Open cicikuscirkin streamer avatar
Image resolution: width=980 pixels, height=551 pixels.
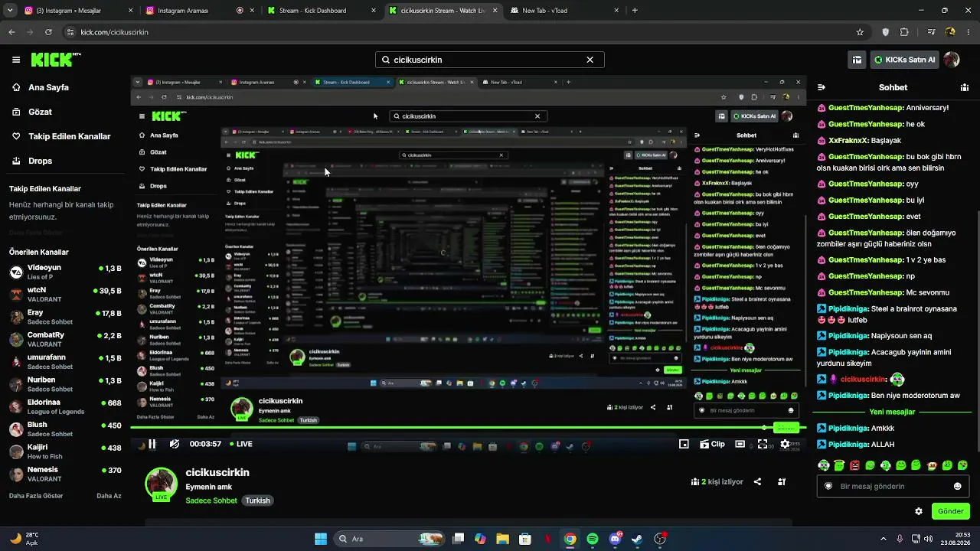click(x=161, y=484)
